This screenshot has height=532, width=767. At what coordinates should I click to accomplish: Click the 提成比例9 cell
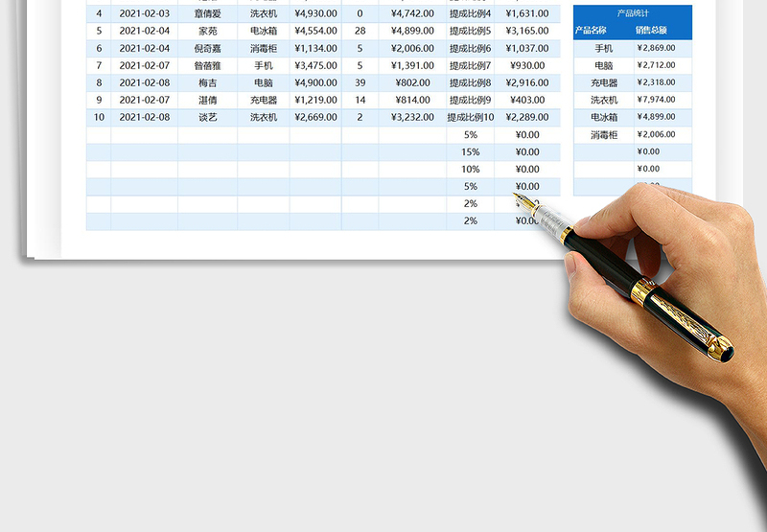click(470, 100)
